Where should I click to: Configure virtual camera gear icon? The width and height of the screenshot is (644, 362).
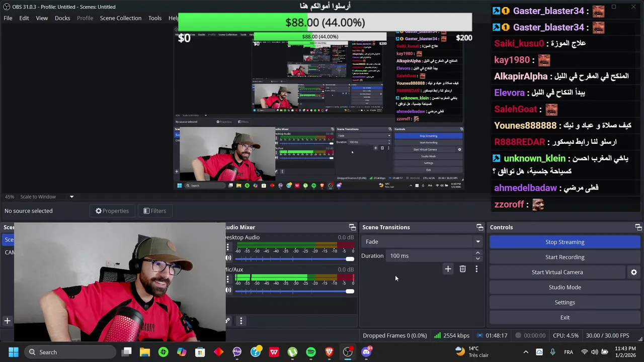[x=634, y=272]
